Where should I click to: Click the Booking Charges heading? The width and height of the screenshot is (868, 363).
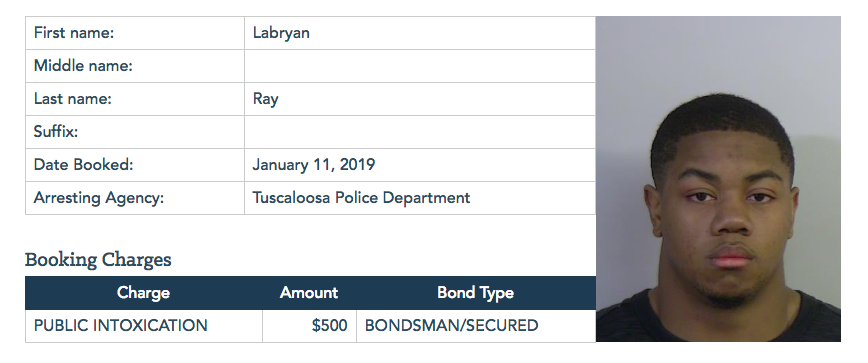98,260
